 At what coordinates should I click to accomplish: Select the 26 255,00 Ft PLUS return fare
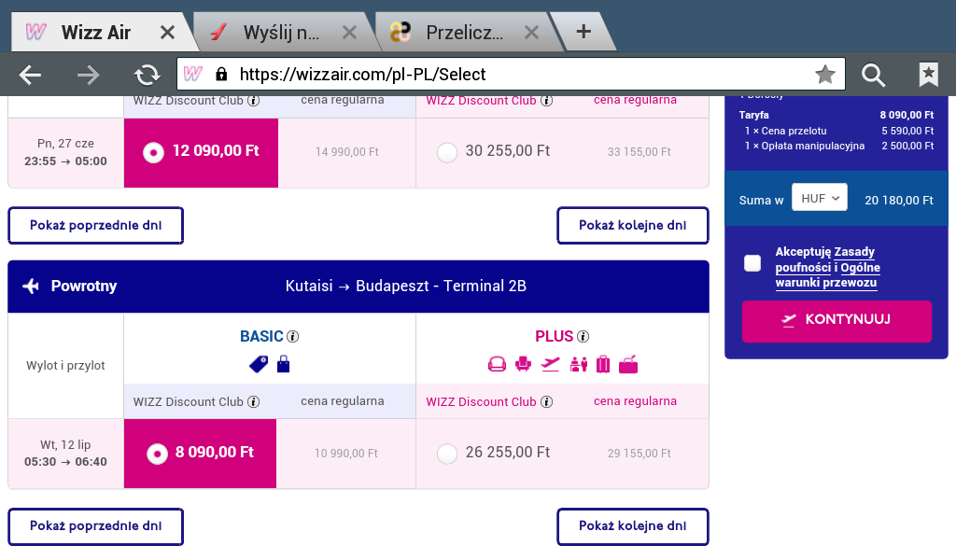[x=447, y=454]
